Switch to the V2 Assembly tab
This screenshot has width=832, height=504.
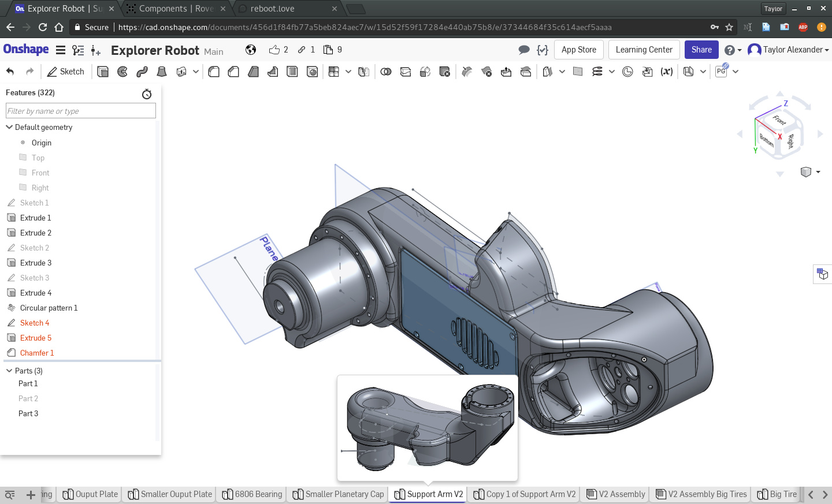(x=616, y=494)
